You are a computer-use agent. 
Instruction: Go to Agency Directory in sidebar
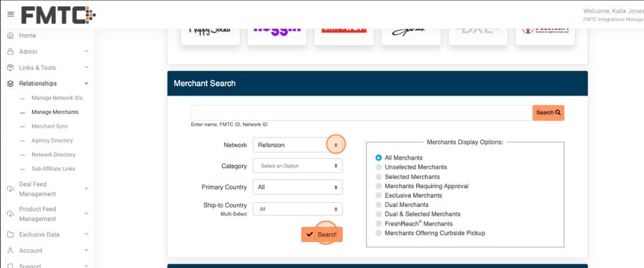click(52, 140)
